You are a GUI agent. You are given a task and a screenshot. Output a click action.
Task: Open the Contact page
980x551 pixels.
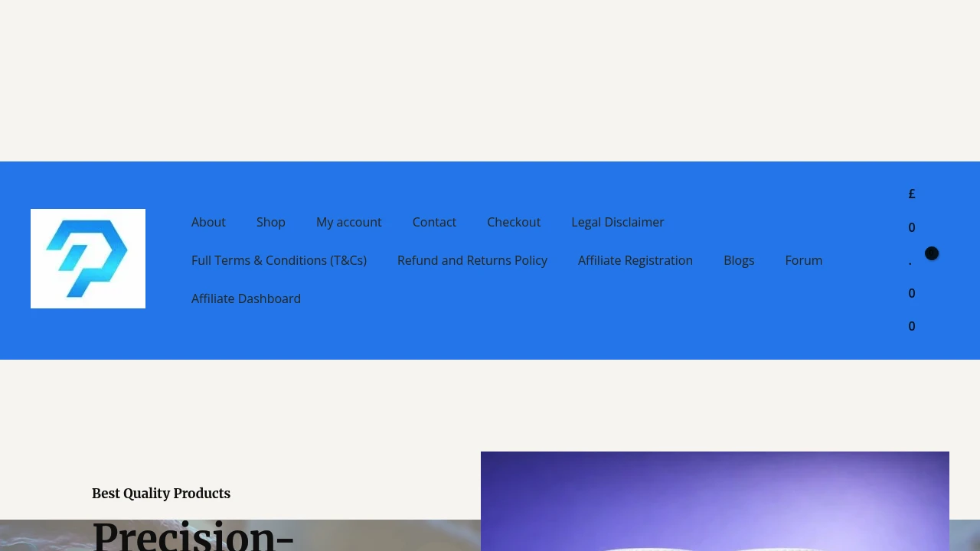coord(434,222)
